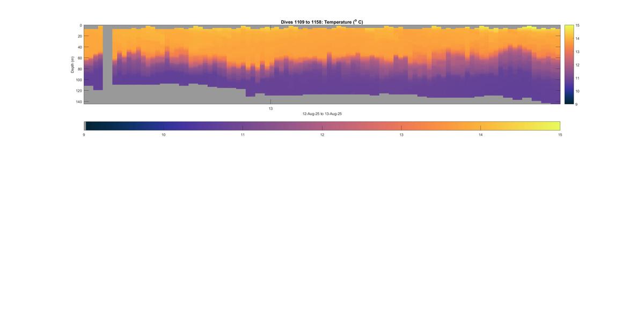
Task: Click the vertical colorbar beside the heatmap
Action: 569,64
